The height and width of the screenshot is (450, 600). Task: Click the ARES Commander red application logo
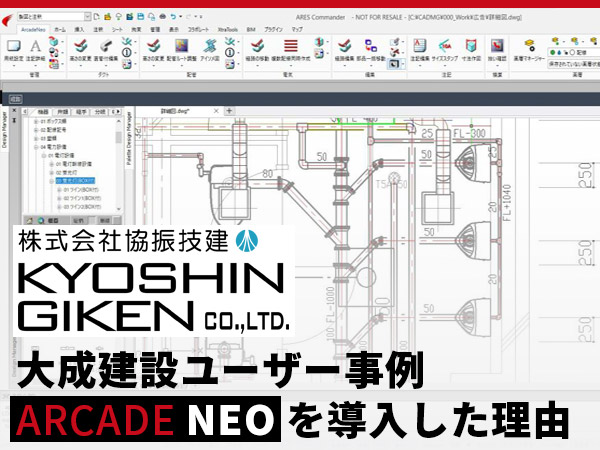click(7, 20)
